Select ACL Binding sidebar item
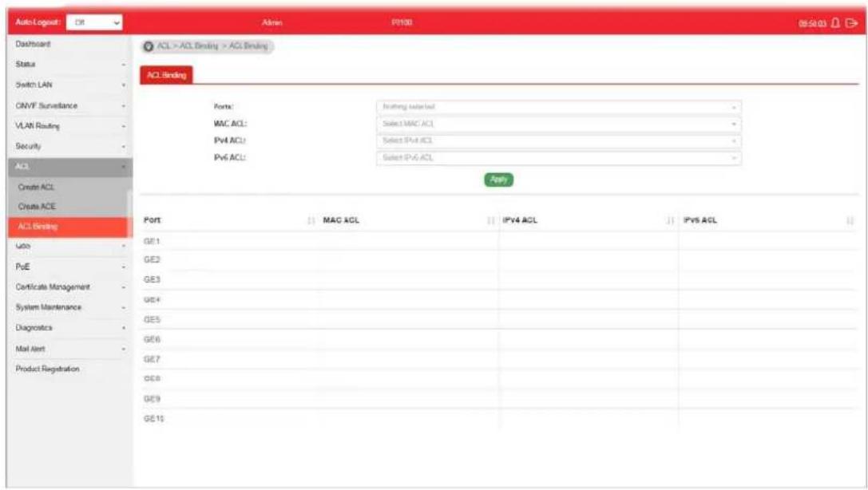This screenshot has height=490, width=868. coord(69,227)
